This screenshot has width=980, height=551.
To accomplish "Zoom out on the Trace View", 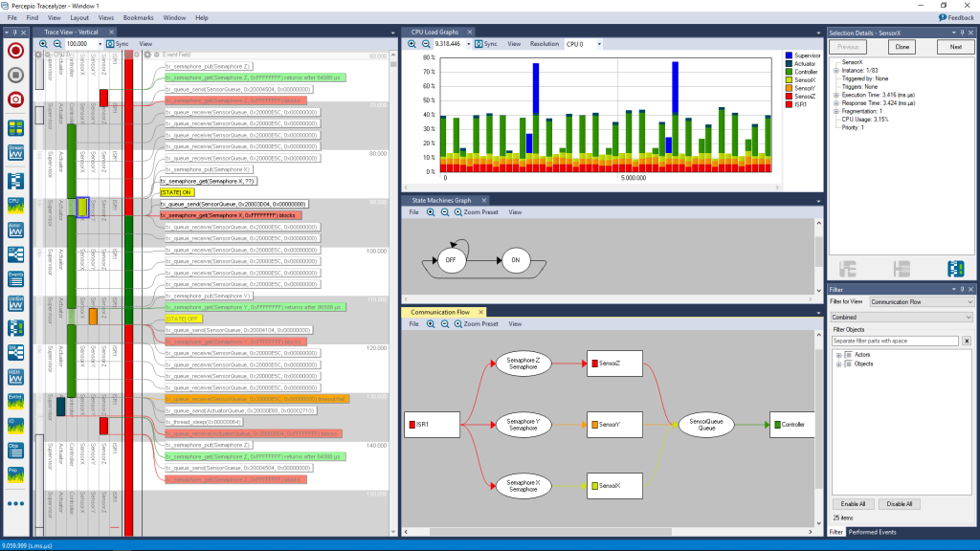I will [x=56, y=44].
